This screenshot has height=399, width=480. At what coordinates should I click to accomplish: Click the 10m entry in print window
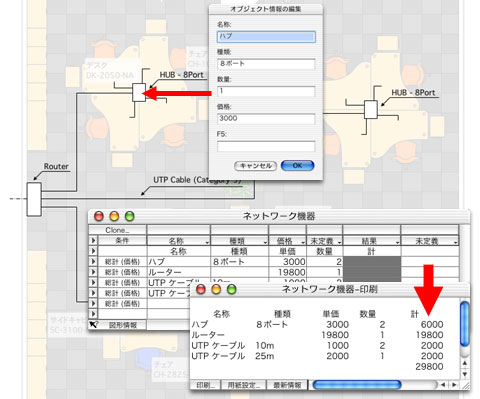(265, 345)
